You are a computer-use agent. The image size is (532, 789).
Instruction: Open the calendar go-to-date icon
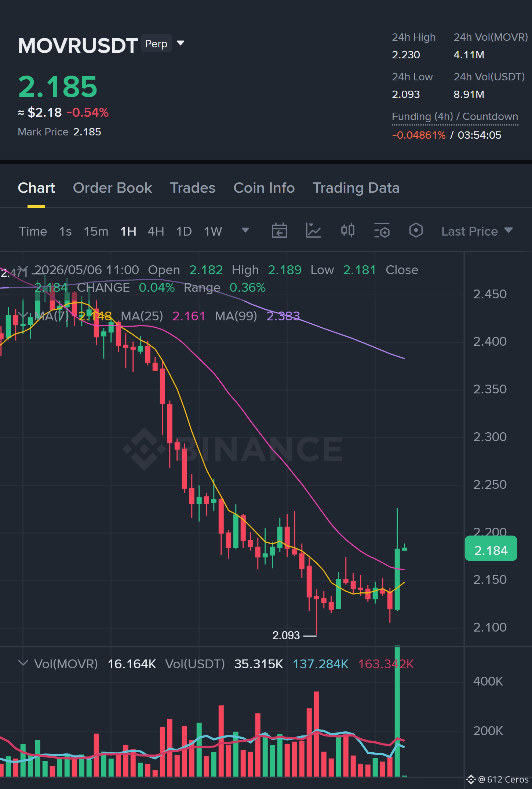[279, 231]
